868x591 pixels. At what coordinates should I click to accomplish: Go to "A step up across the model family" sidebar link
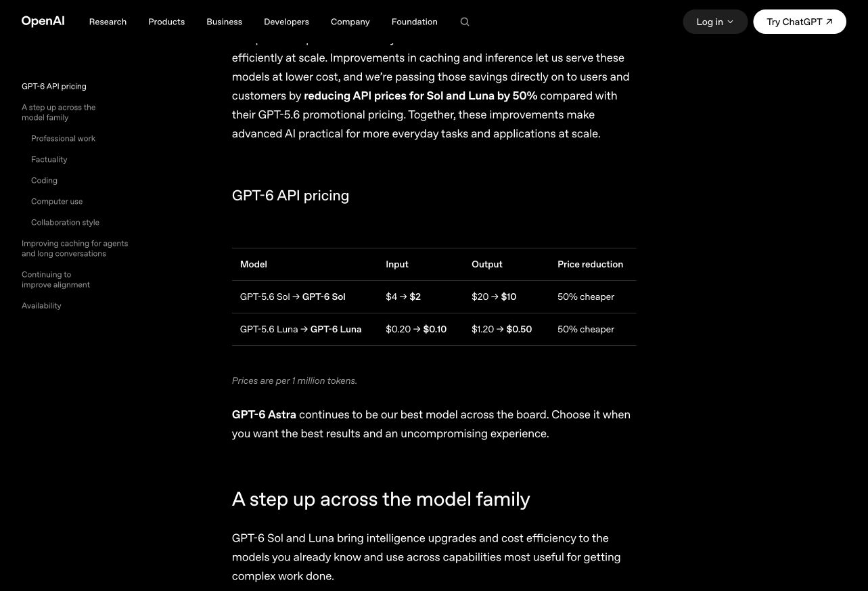click(58, 112)
